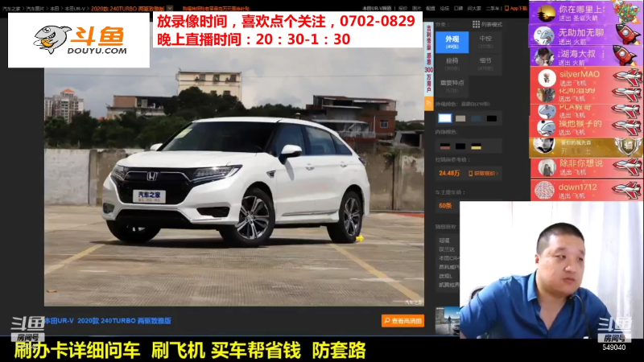
Task: Click the orange tab below the vertical ad
Action: [428, 104]
